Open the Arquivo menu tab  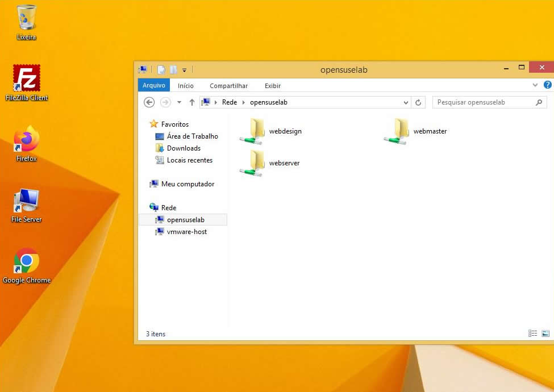(x=153, y=85)
